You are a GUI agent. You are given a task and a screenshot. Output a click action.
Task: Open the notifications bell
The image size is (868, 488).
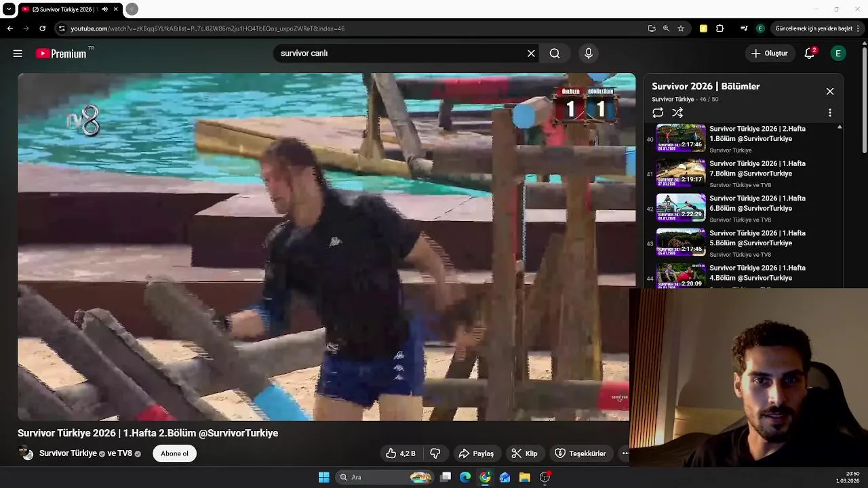point(809,54)
